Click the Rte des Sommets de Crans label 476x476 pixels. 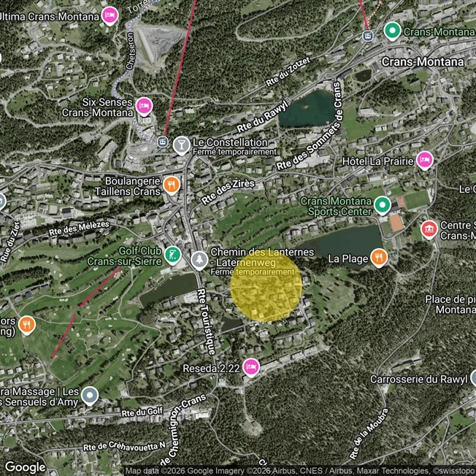(x=310, y=126)
